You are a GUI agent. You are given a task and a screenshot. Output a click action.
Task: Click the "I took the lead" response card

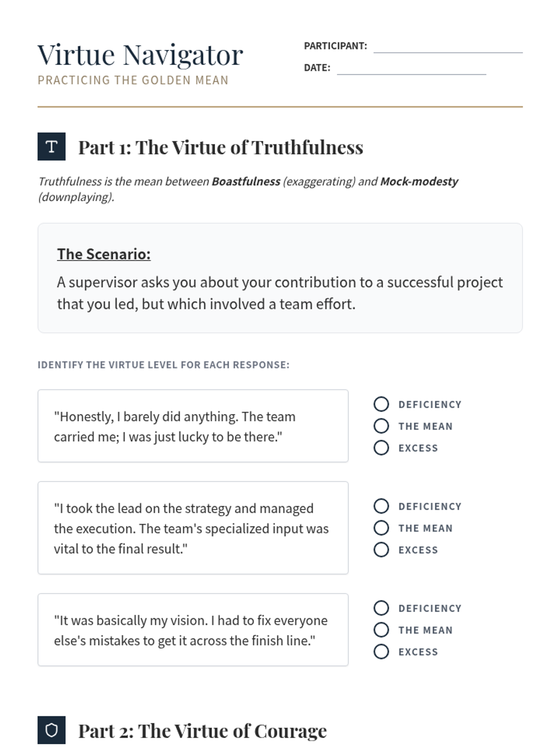tap(193, 528)
